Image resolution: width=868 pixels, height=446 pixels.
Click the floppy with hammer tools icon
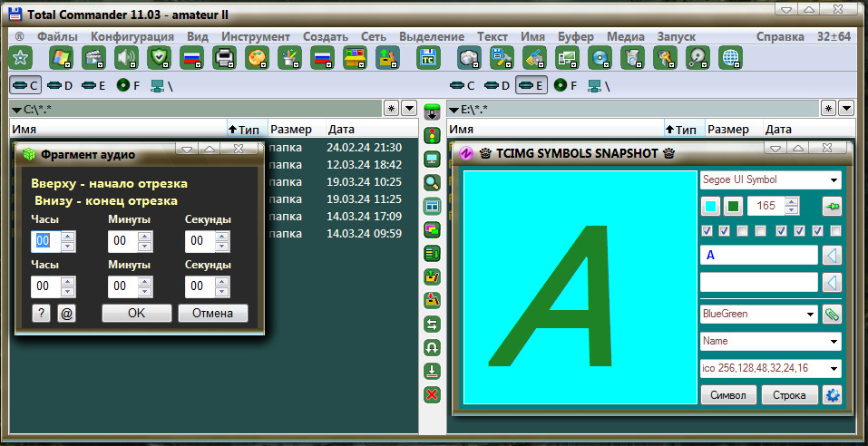click(x=502, y=58)
